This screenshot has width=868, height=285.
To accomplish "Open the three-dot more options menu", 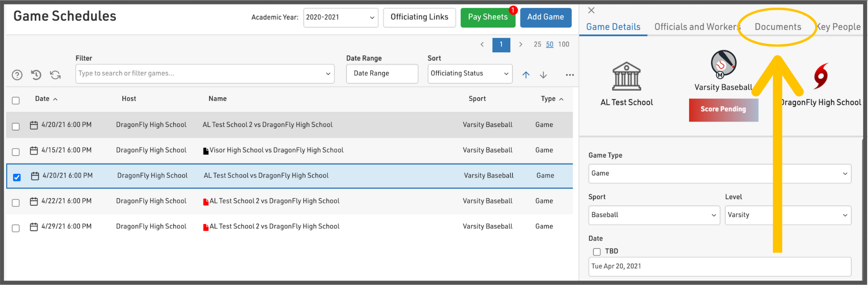I will pos(570,75).
